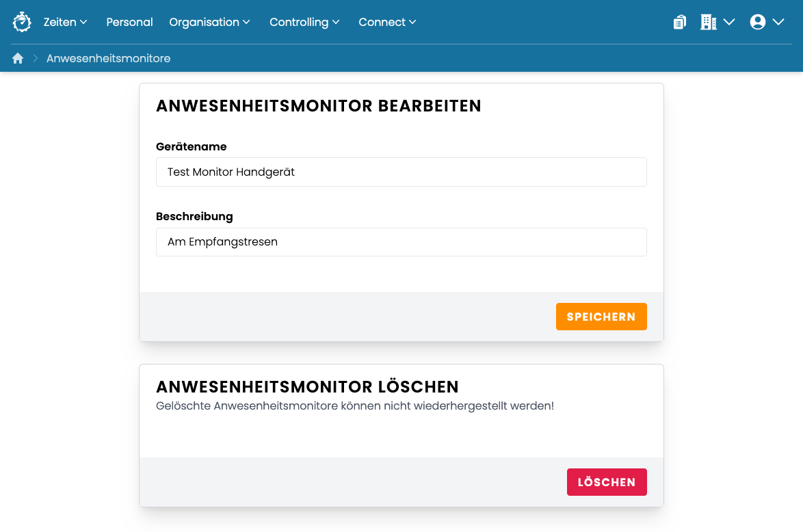This screenshot has height=532, width=803.
Task: Click the orange Speichern button
Action: (x=601, y=317)
